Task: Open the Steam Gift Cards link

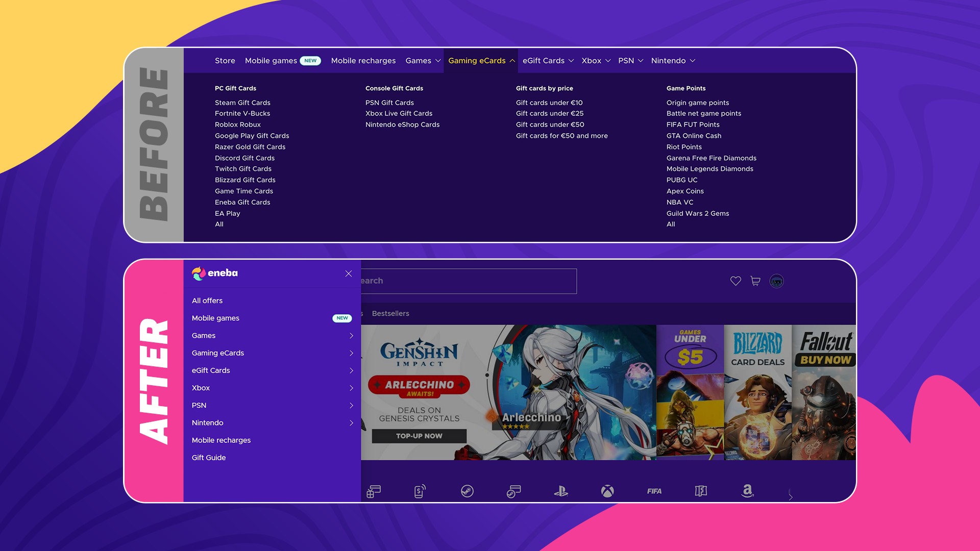Action: tap(242, 103)
